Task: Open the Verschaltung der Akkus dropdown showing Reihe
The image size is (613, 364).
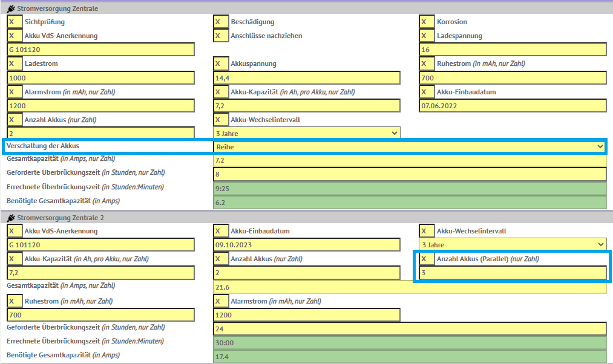Action: pos(410,147)
